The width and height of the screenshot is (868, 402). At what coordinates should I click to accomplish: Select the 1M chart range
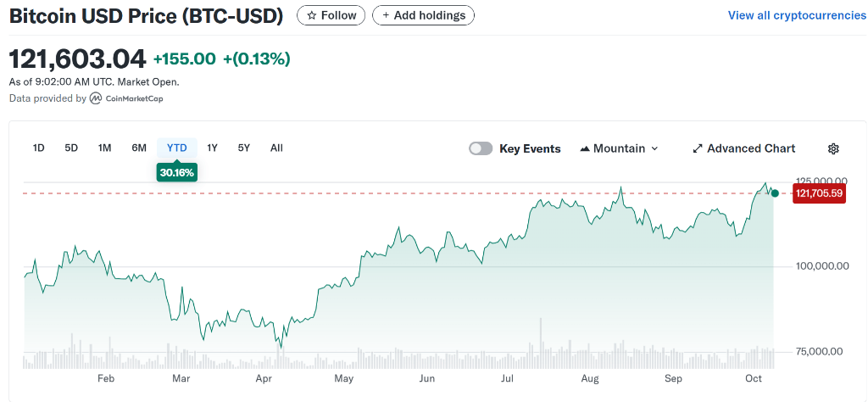pos(104,148)
